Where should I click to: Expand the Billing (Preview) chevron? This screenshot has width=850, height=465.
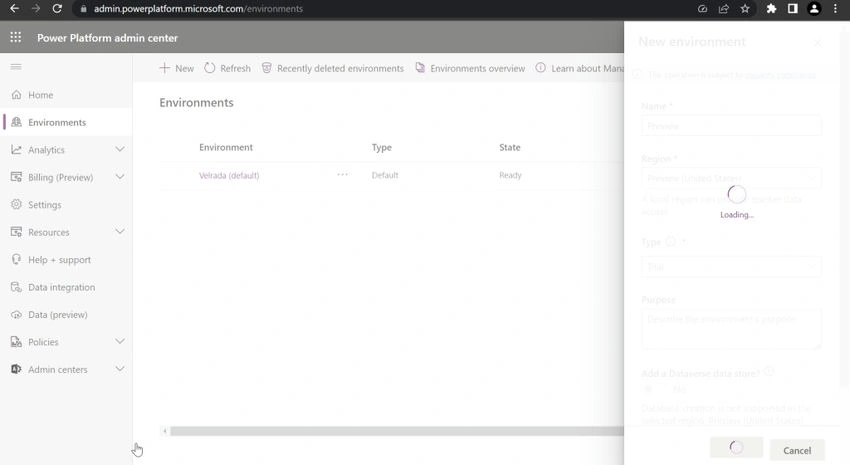click(120, 177)
